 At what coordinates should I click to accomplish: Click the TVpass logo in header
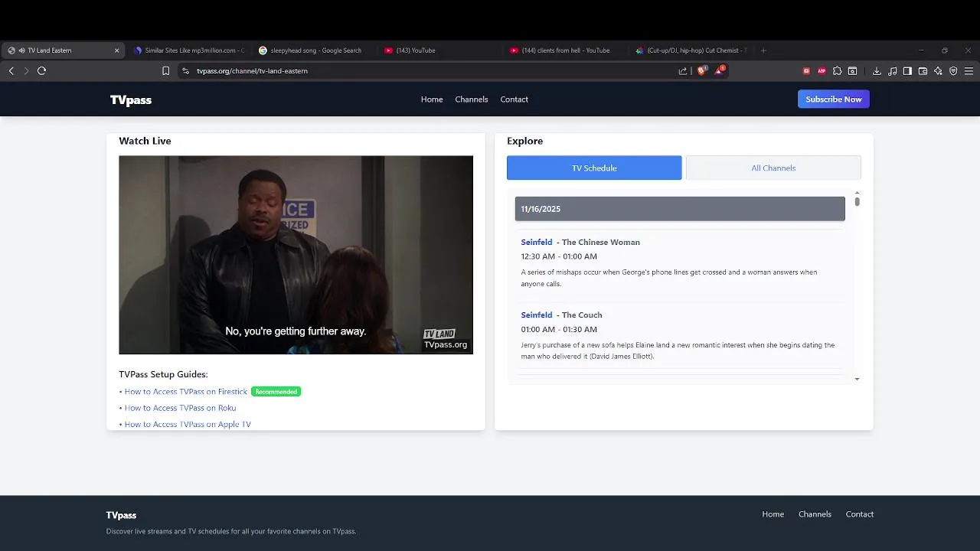[131, 99]
